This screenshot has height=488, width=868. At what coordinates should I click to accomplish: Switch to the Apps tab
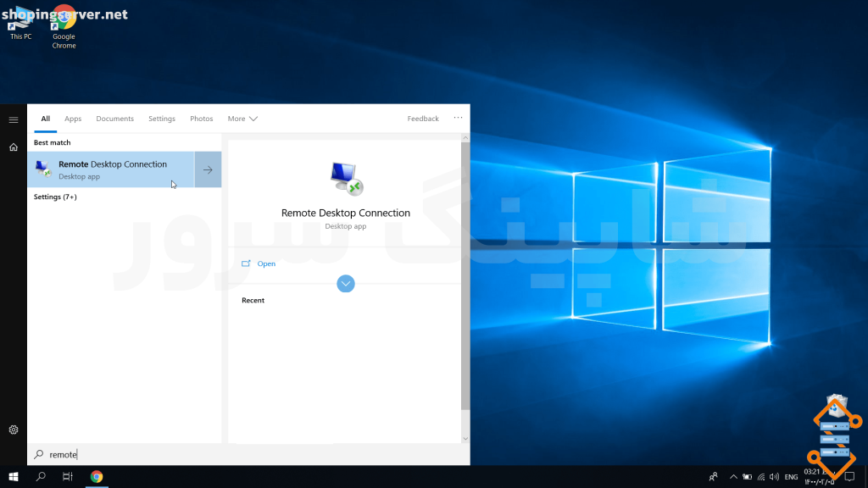[x=73, y=119]
